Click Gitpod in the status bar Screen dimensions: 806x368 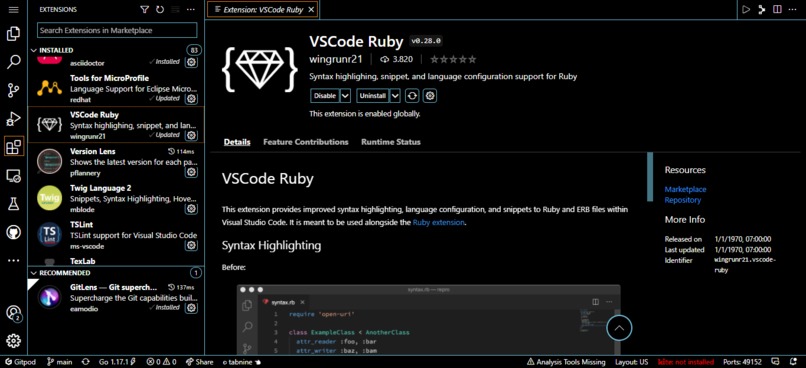point(20,362)
